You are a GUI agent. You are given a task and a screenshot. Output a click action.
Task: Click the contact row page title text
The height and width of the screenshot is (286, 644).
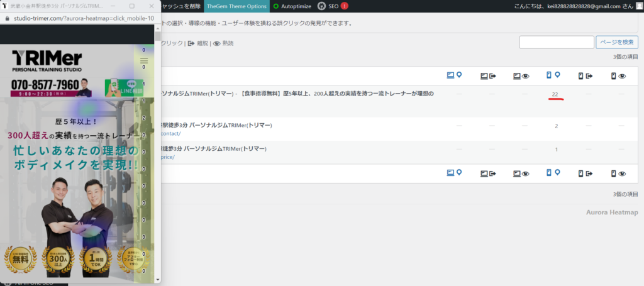(x=216, y=125)
